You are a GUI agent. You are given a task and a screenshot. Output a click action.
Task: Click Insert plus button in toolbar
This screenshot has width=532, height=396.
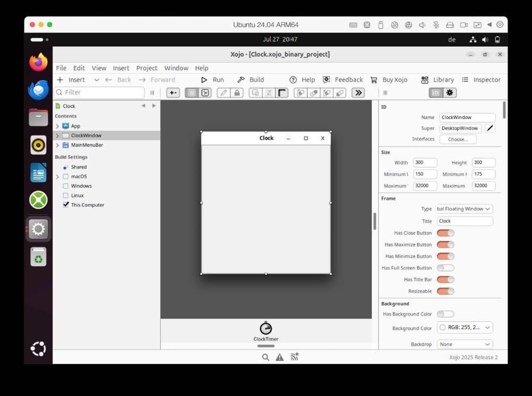pyautogui.click(x=60, y=80)
